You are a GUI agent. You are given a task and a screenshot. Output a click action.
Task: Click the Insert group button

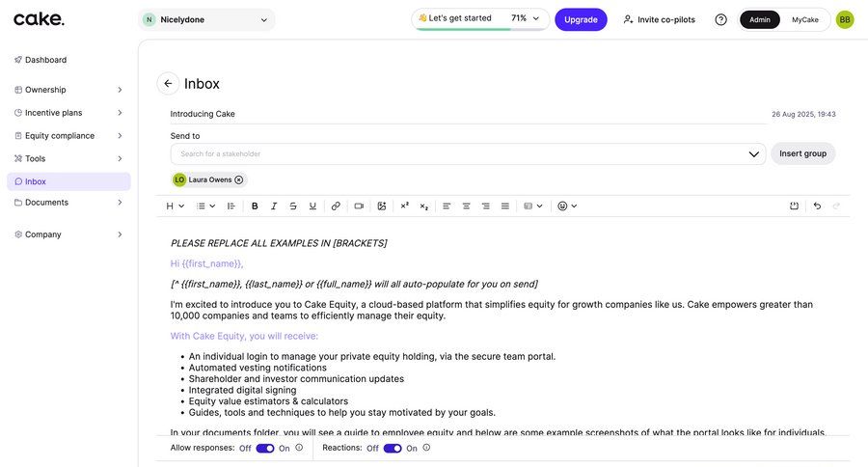(802, 153)
